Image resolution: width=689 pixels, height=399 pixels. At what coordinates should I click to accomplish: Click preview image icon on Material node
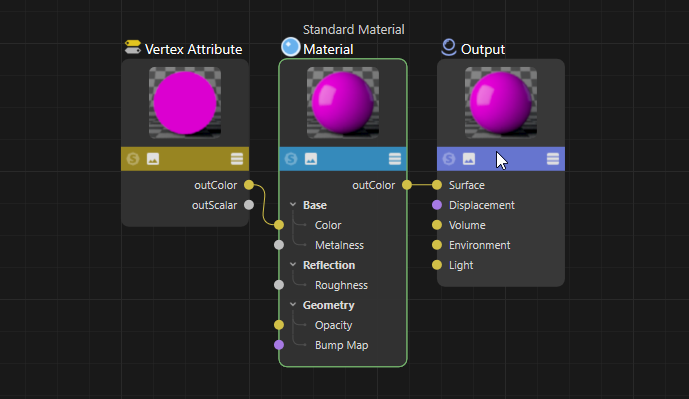pyautogui.click(x=311, y=159)
